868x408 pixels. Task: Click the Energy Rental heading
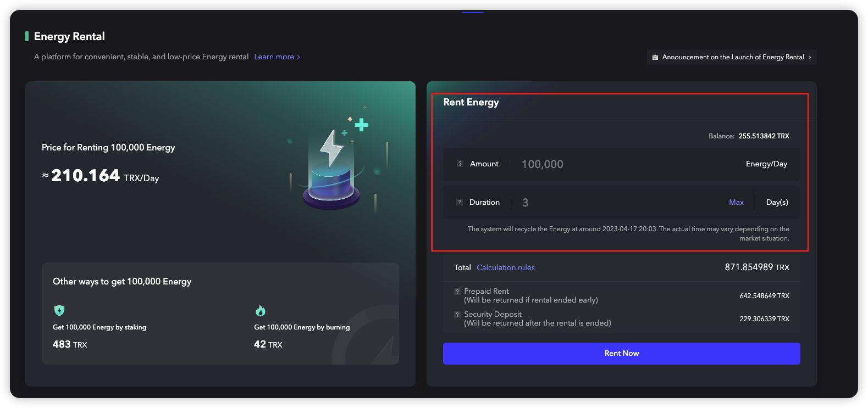point(69,36)
